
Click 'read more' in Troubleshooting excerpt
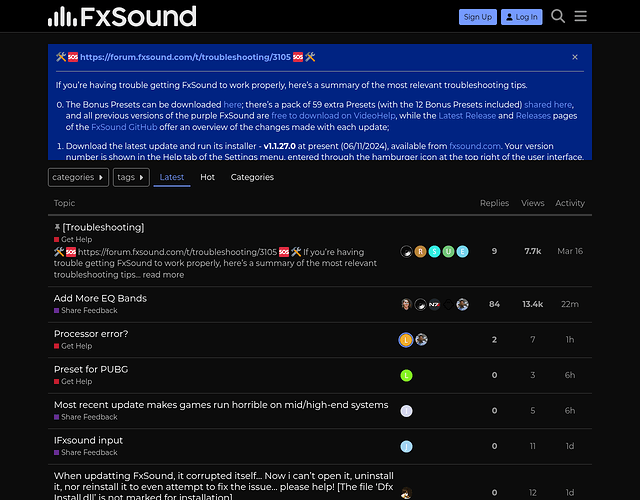[x=163, y=275]
